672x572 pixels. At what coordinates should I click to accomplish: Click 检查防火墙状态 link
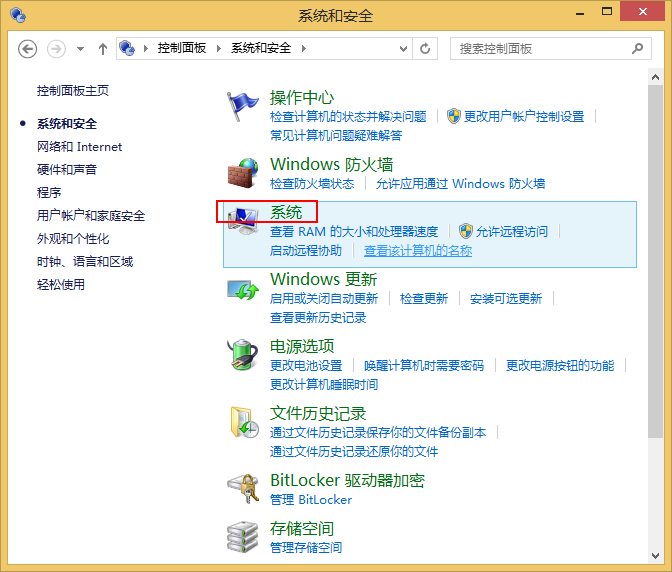(312, 183)
